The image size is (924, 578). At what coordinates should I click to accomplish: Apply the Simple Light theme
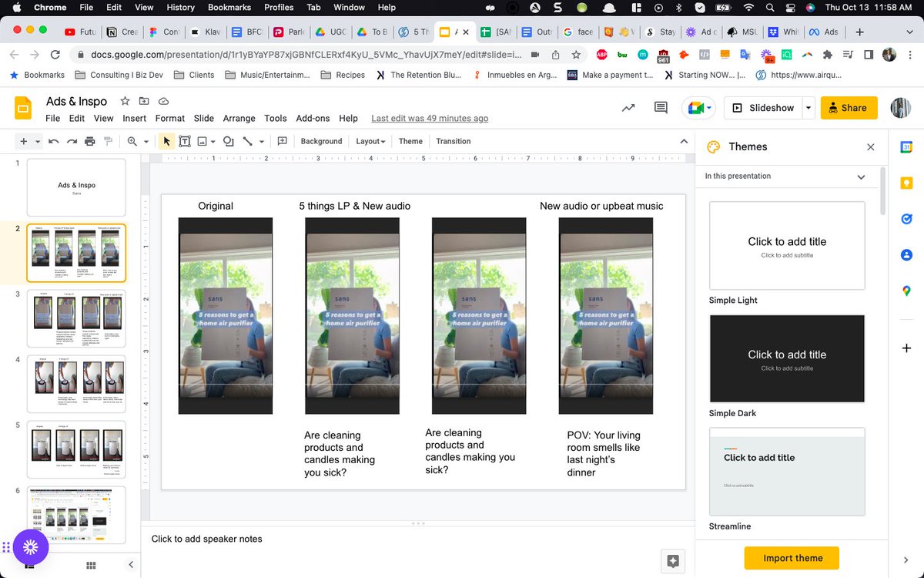point(787,245)
